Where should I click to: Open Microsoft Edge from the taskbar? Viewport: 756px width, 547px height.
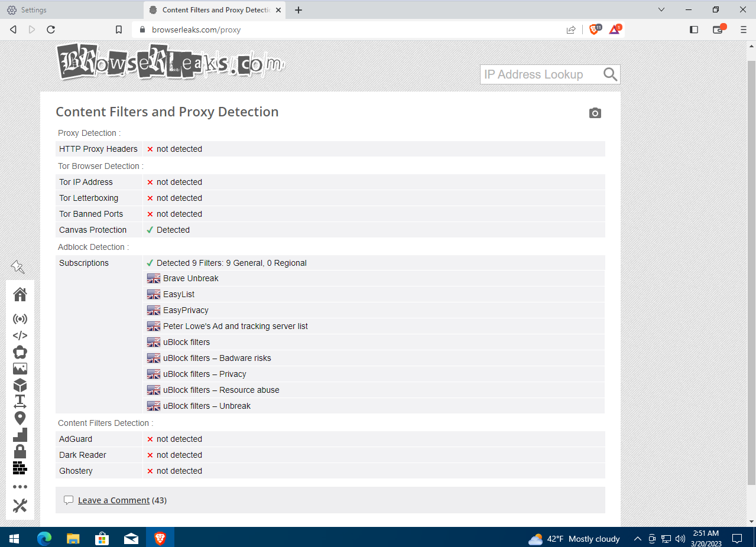coord(44,538)
